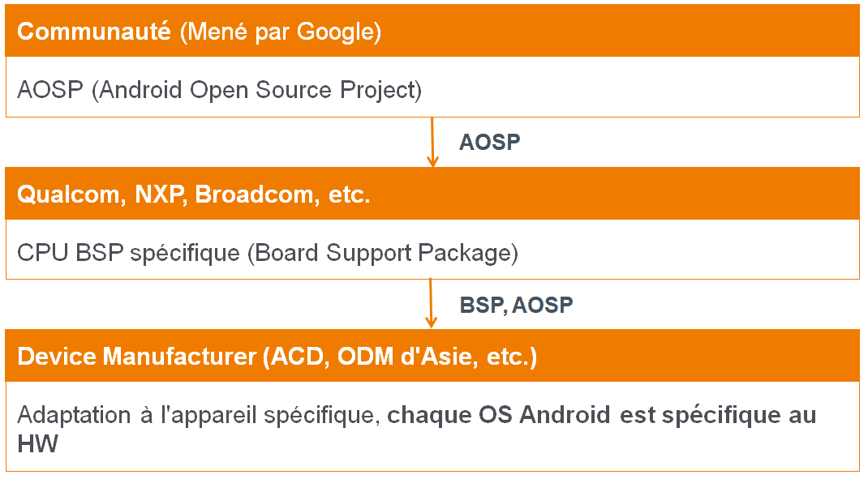Click ACD in the Device Manufacturer header

click(x=299, y=356)
